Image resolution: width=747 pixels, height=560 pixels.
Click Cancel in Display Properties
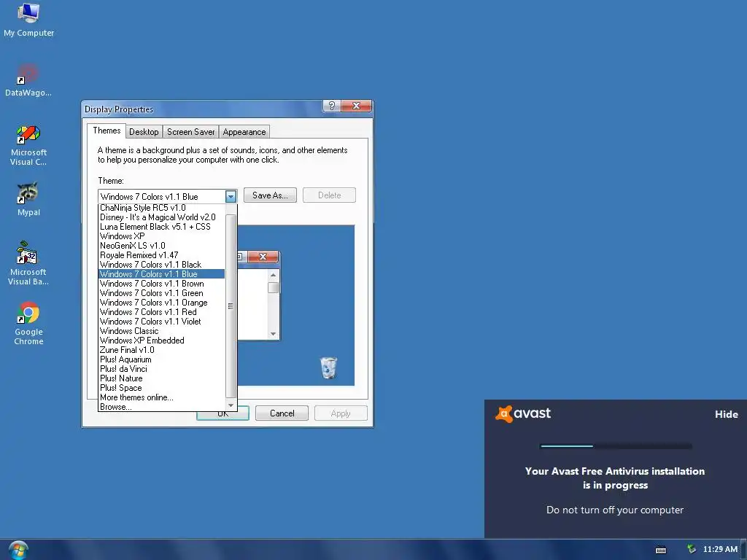pos(282,413)
